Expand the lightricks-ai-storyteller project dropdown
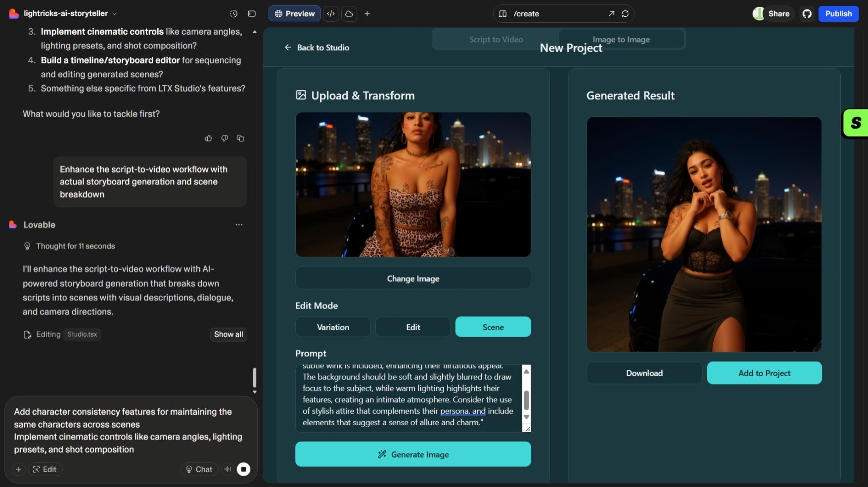Screen dimensions: 868x487 tap(115, 14)
